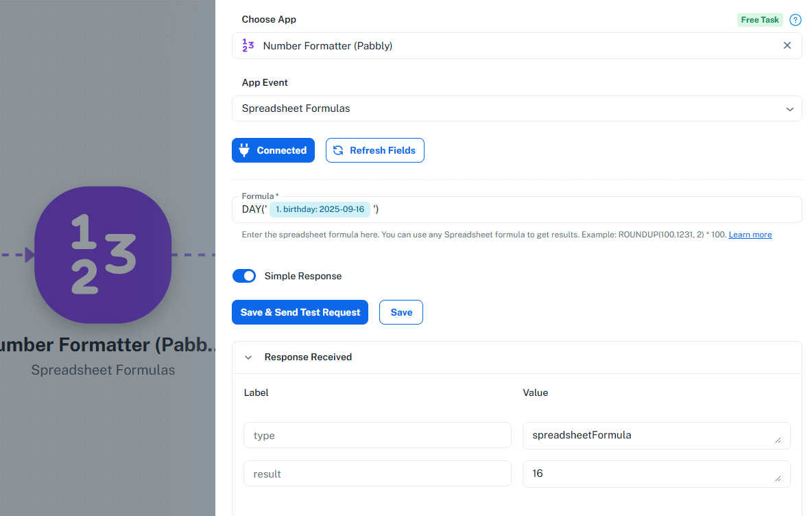
Task: Open the Learn more link
Action: click(x=750, y=235)
